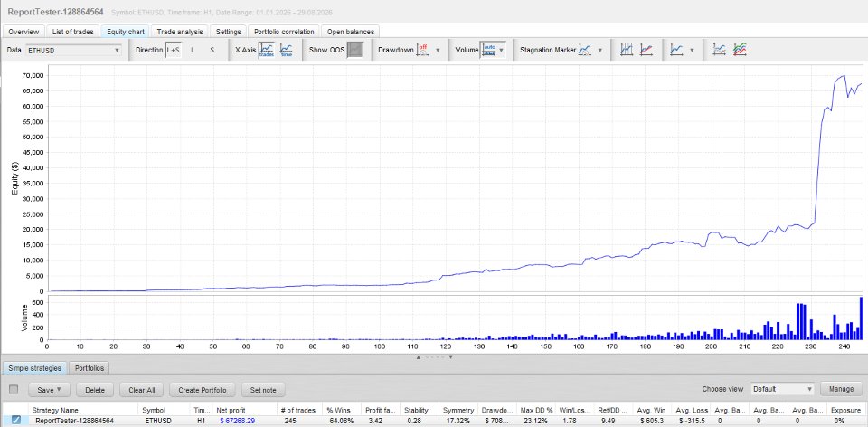Open the Stagnation Marker dropdown arrow

pos(600,50)
